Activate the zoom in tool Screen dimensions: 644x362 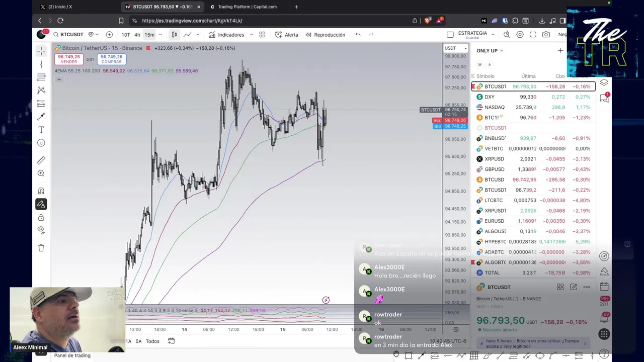click(x=41, y=173)
